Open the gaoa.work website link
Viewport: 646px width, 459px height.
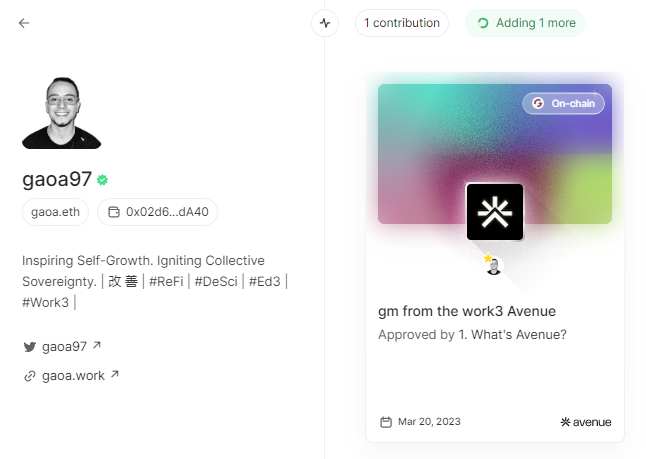click(73, 376)
